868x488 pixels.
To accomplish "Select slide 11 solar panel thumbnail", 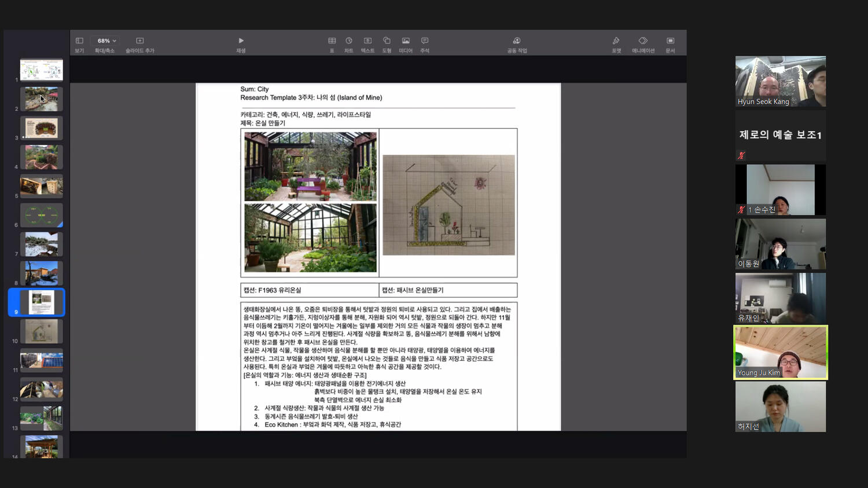I will [x=42, y=361].
